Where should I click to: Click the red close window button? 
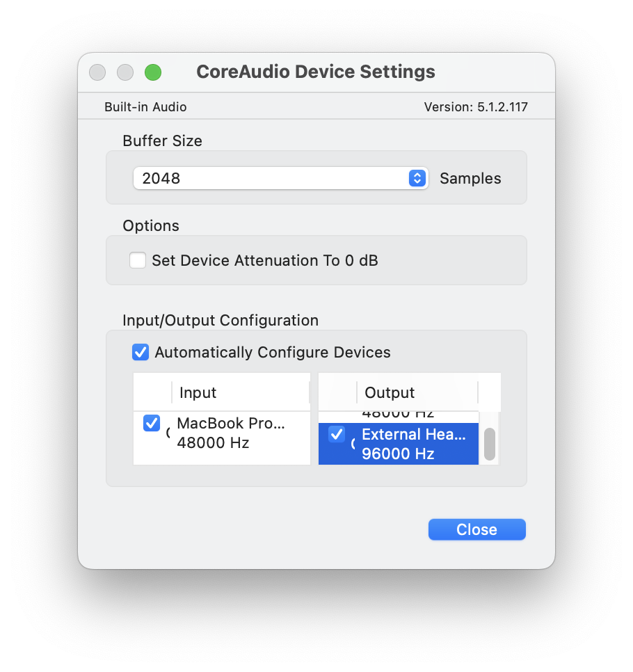pyautogui.click(x=97, y=72)
